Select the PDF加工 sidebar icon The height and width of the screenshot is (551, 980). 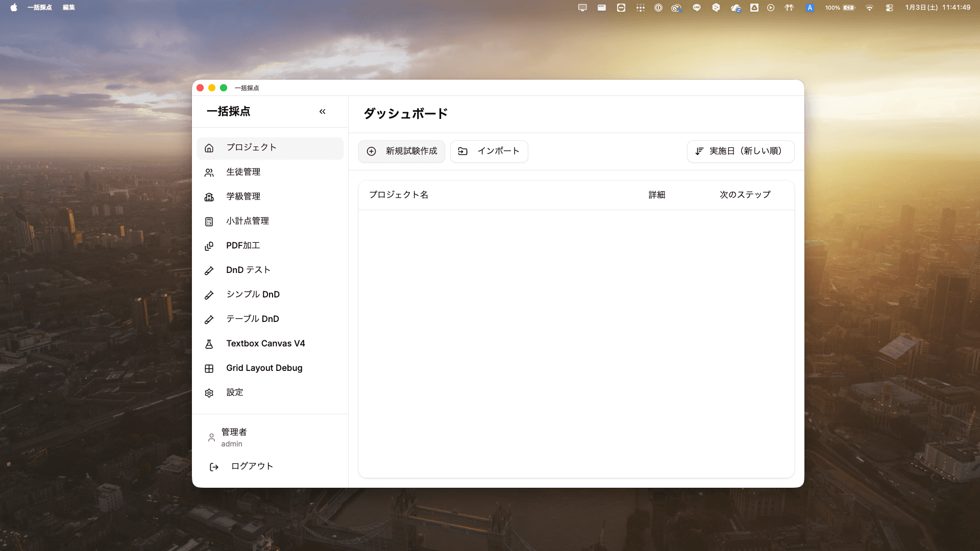(209, 245)
